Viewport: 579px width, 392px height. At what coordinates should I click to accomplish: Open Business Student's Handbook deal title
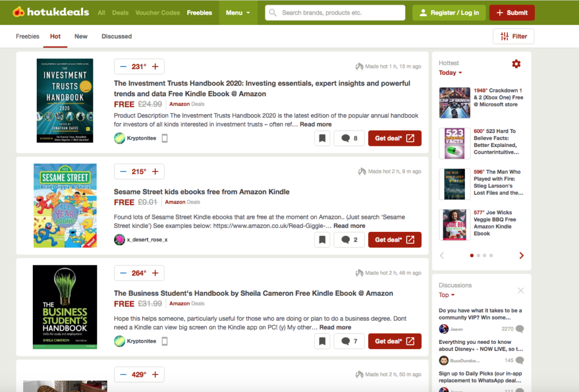point(253,294)
